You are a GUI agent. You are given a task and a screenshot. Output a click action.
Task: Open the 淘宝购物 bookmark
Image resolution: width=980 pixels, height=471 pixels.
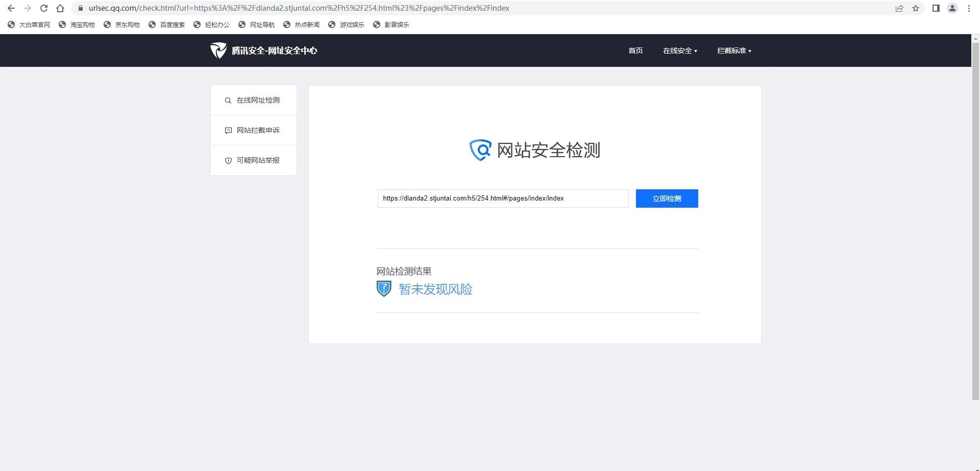tap(77, 24)
